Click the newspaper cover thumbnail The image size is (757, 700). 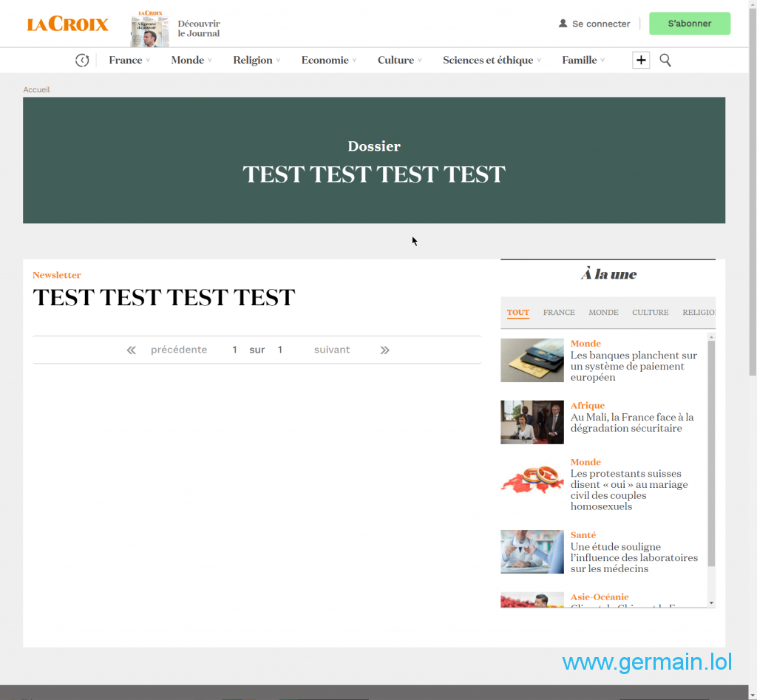click(x=149, y=29)
